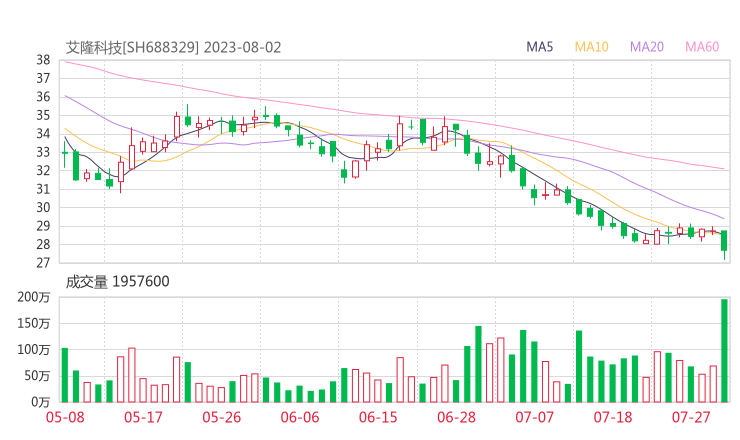Click the 成交量 1957600 volume label

117,282
